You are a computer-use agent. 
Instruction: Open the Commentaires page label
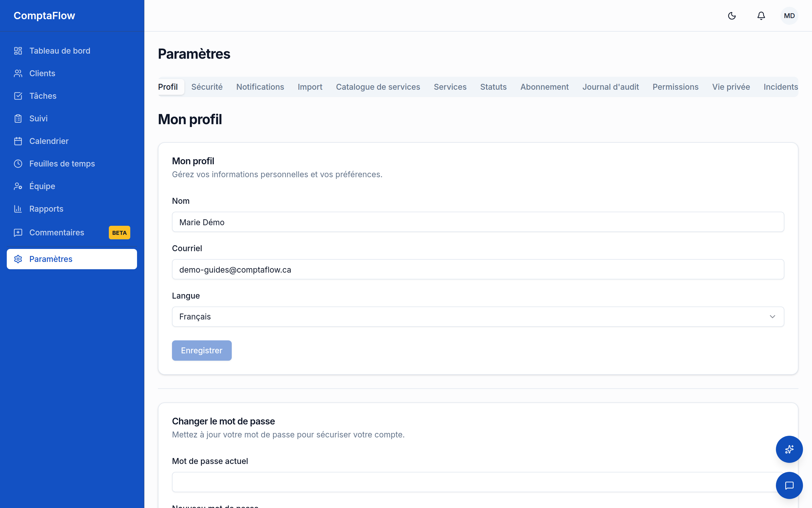57,233
